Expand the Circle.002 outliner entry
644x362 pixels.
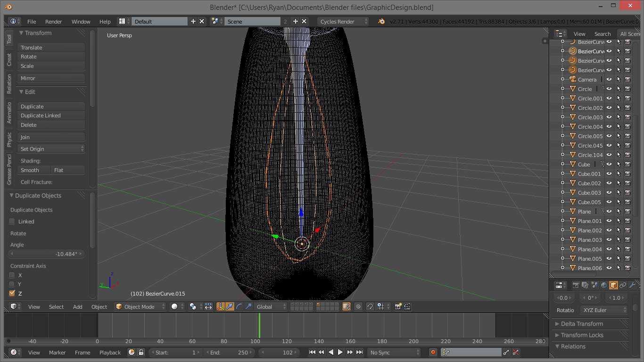(562, 107)
